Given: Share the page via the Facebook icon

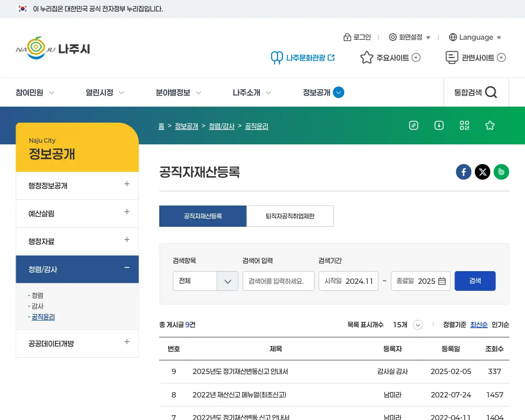Looking at the screenshot, I should [x=463, y=172].
